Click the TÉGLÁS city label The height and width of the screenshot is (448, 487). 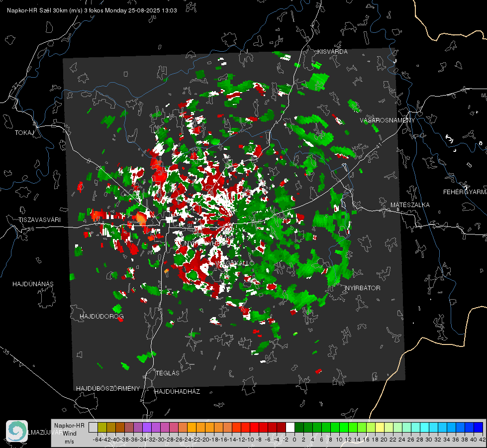coord(168,373)
